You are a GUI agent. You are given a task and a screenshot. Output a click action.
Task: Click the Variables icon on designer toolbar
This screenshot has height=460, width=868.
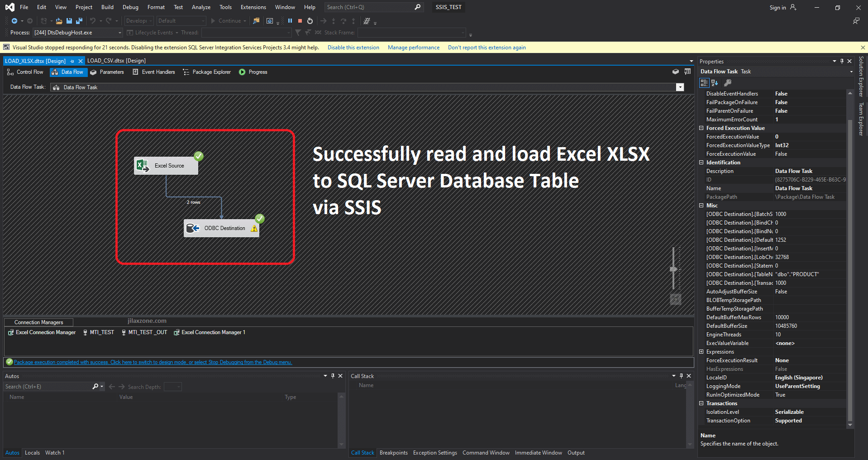[676, 72]
